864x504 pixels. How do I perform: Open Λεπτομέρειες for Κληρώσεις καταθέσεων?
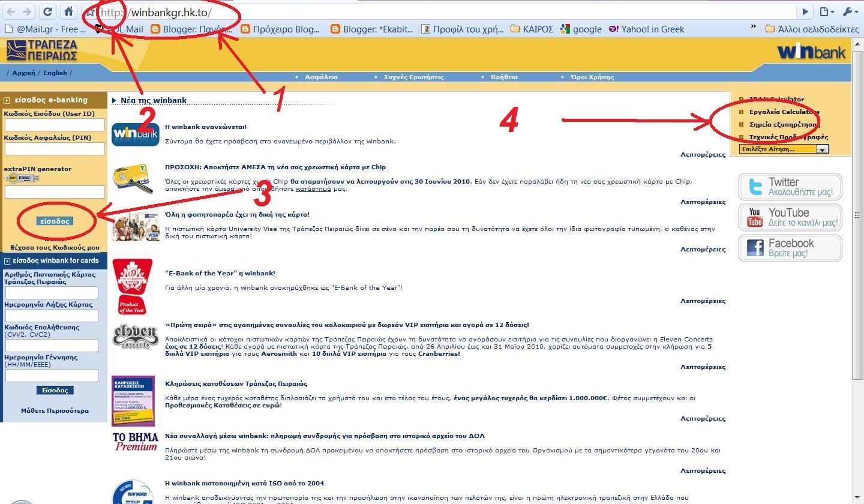(703, 419)
